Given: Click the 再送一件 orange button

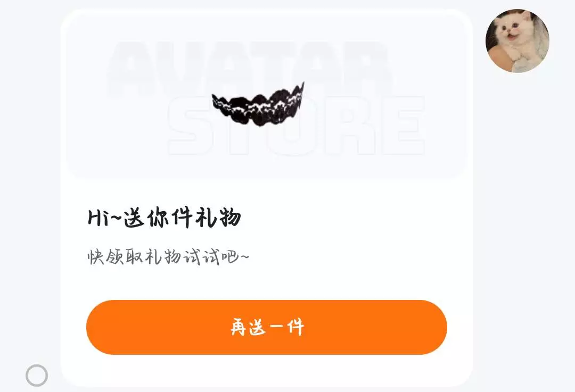Looking at the screenshot, I should click(267, 327).
